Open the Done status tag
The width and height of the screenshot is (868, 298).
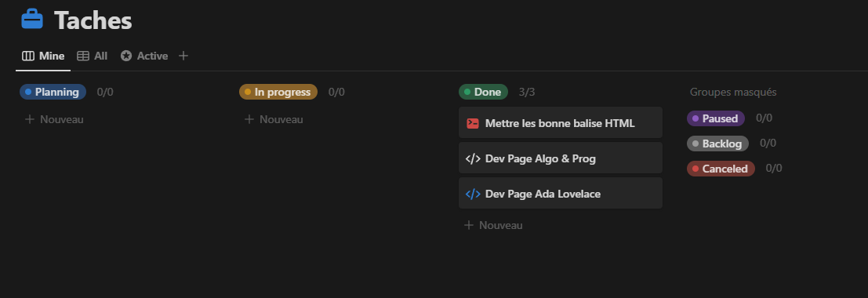click(x=483, y=92)
